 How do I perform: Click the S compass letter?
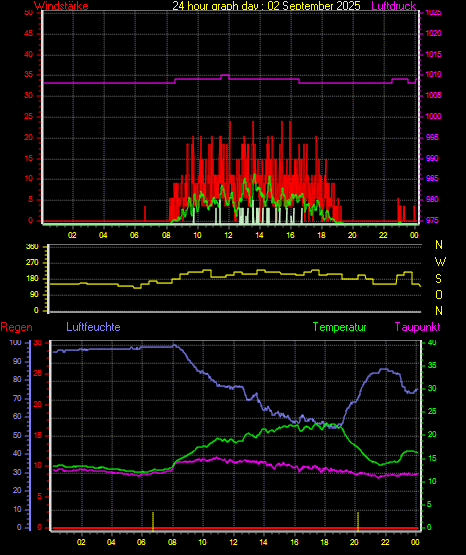438,279
